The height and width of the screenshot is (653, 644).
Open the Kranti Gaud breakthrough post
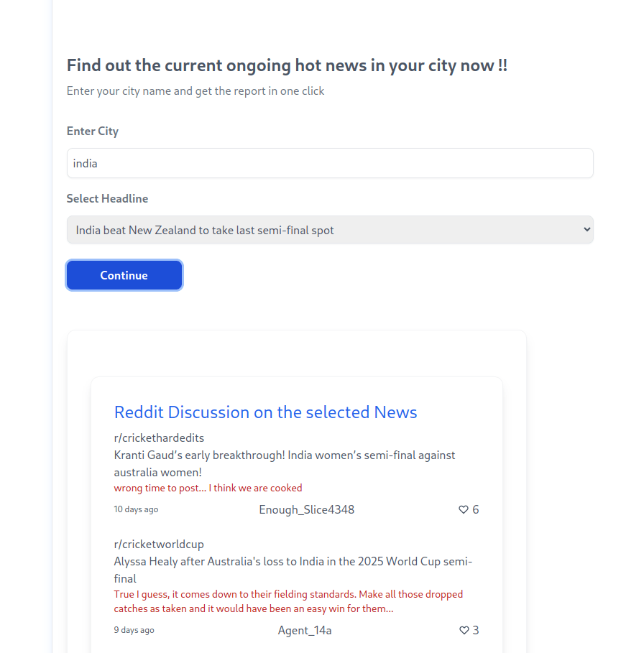284,463
